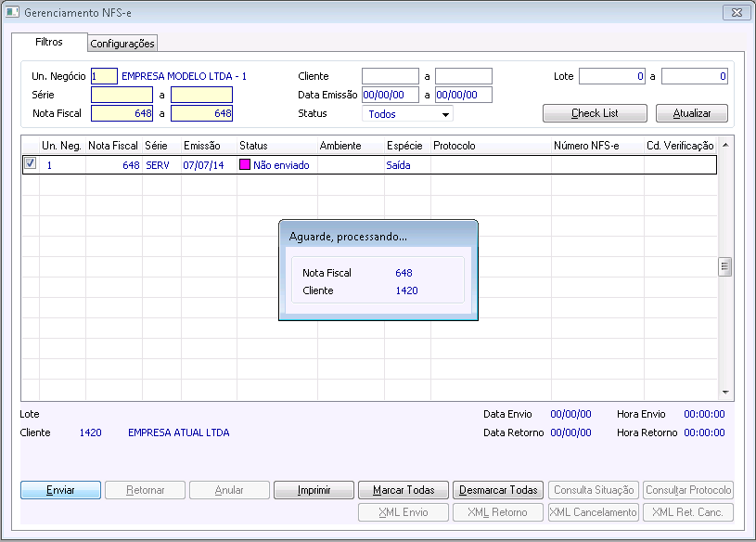Click the grid vertical scrollbar thumb
Screen dimensions: 756x542
point(724,266)
